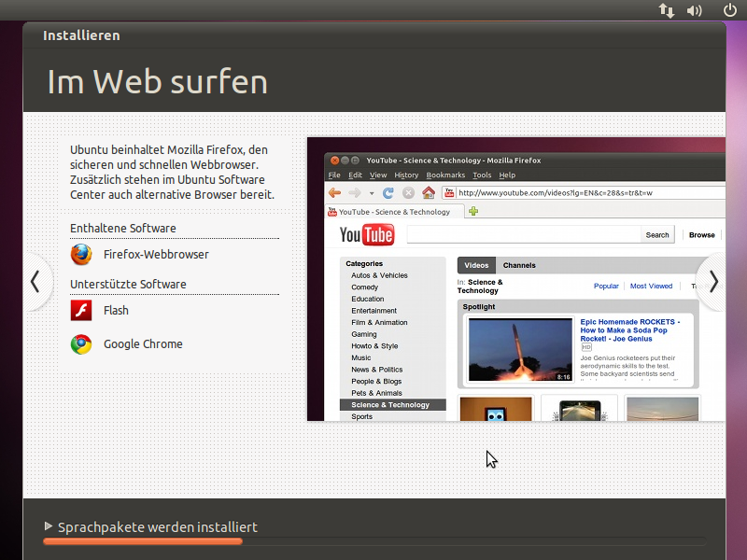The height and width of the screenshot is (560, 747).
Task: Click the blue reload icon in Firefox
Action: pyautogui.click(x=388, y=193)
